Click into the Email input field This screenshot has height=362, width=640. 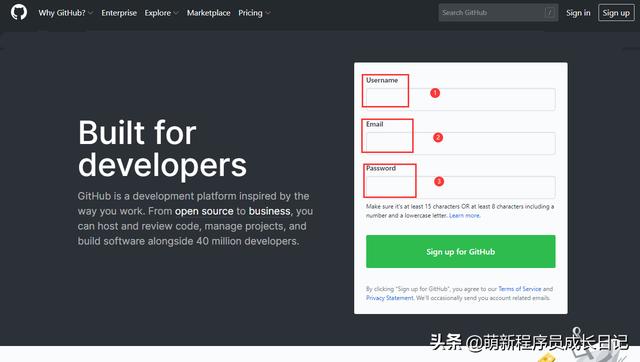(x=460, y=143)
